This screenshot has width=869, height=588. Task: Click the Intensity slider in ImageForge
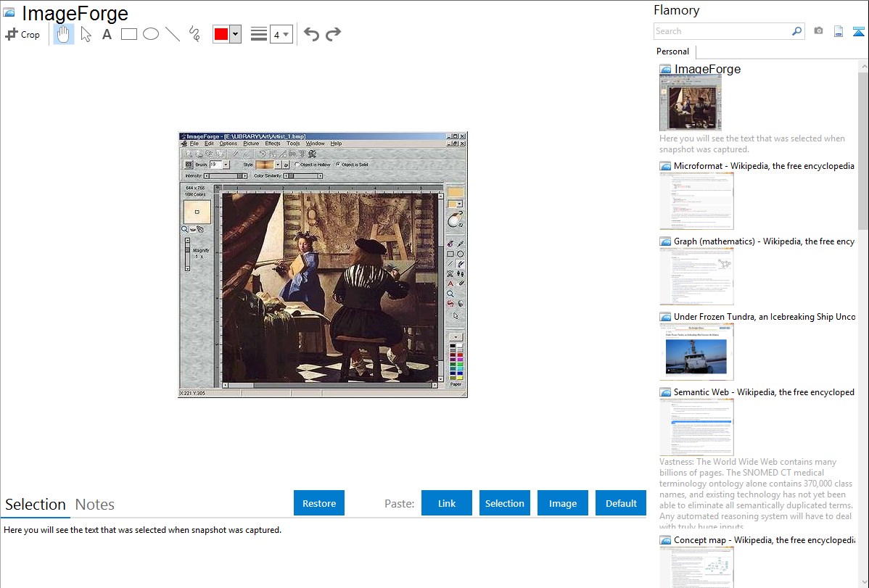coord(226,176)
